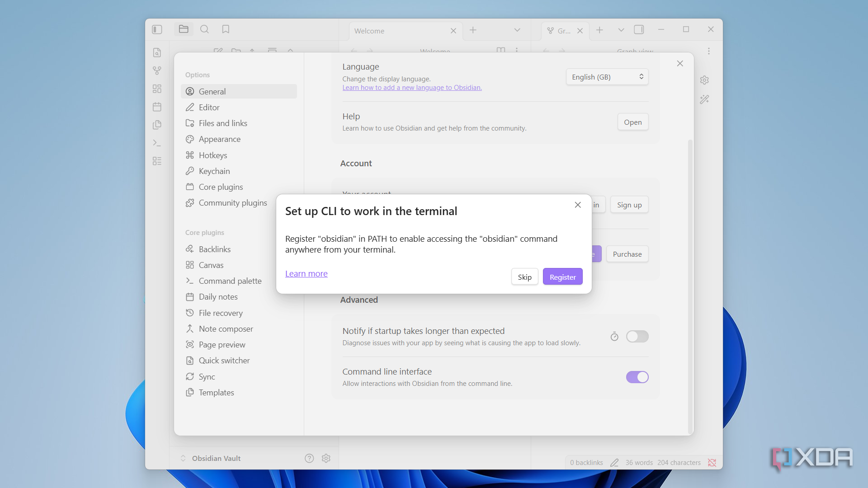The height and width of the screenshot is (488, 868).
Task: Disable Command line interface toggle
Action: (637, 377)
